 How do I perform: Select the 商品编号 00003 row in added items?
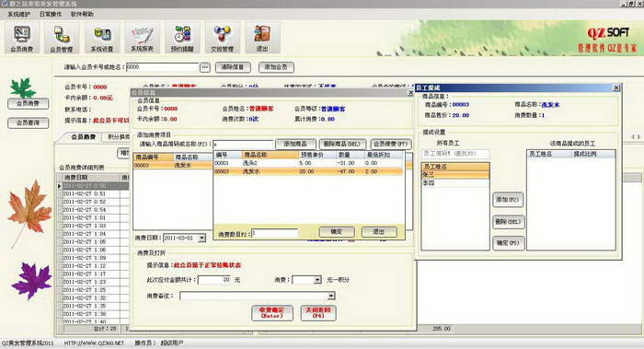[173, 165]
